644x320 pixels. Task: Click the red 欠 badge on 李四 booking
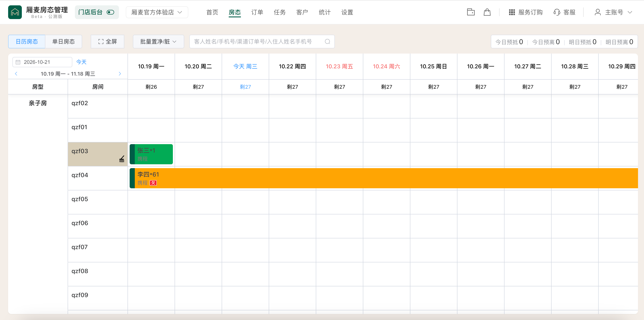(x=153, y=183)
